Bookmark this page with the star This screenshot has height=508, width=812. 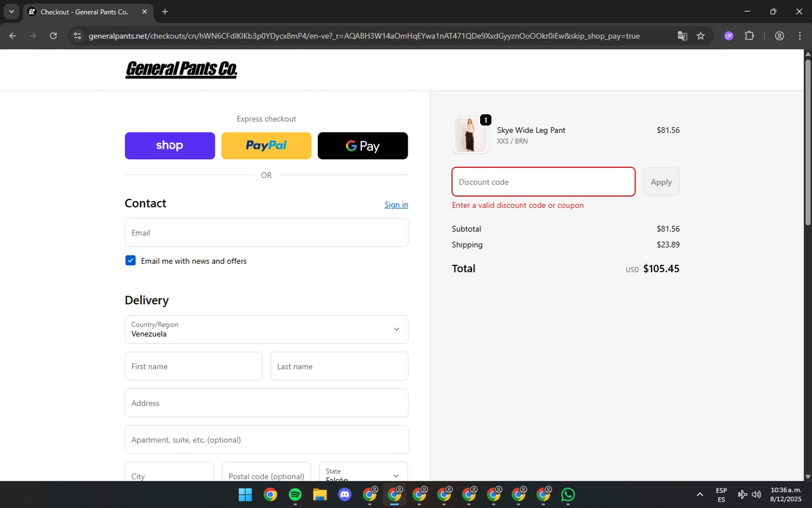[700, 36]
